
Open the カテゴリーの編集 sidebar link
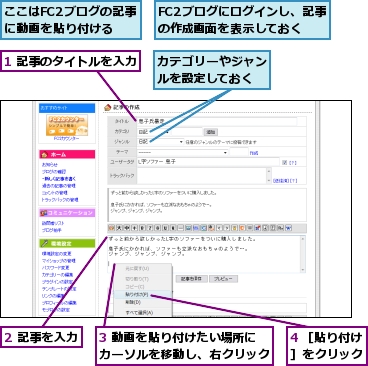point(57,275)
